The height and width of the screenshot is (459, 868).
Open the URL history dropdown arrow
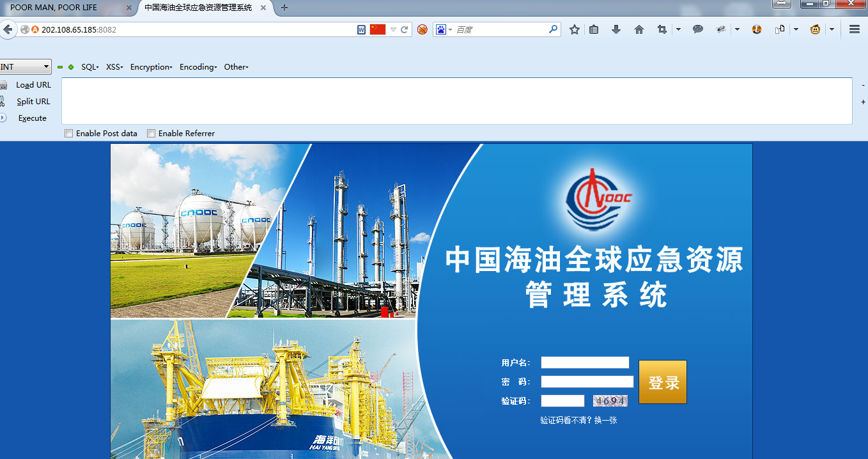pos(393,29)
